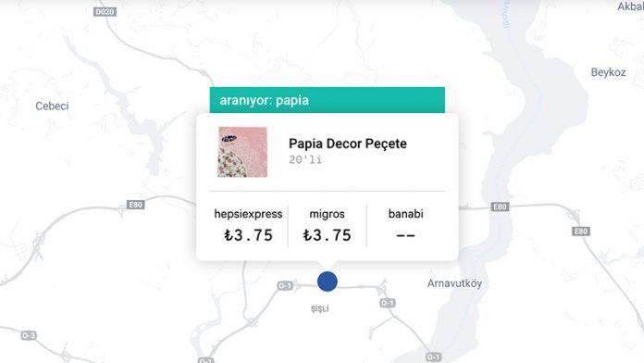Click the Beykoz label on the map
Image resolution: width=644 pixels, height=363 pixels.
[x=608, y=72]
